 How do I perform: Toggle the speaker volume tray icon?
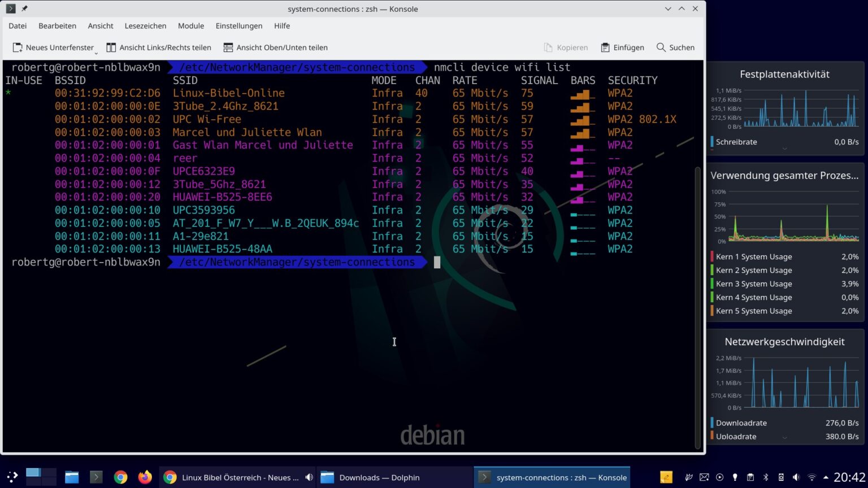click(x=797, y=477)
